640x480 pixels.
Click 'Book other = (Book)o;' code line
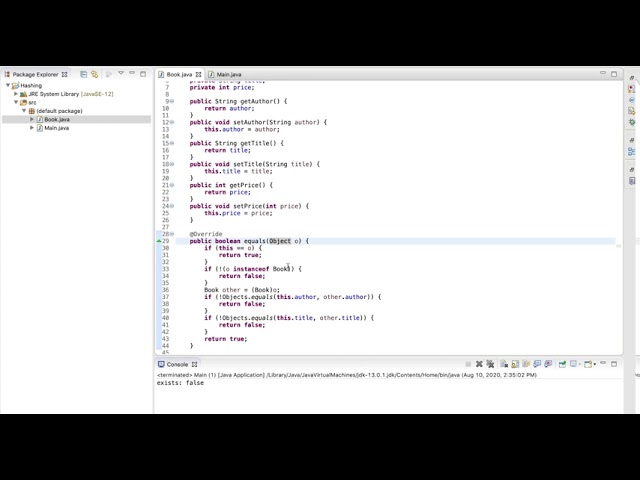(x=242, y=290)
